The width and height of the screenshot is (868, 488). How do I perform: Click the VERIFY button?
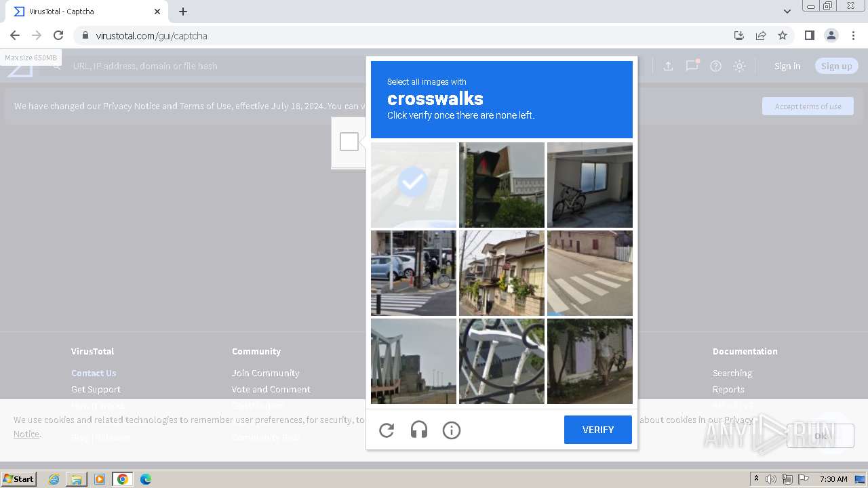(598, 430)
